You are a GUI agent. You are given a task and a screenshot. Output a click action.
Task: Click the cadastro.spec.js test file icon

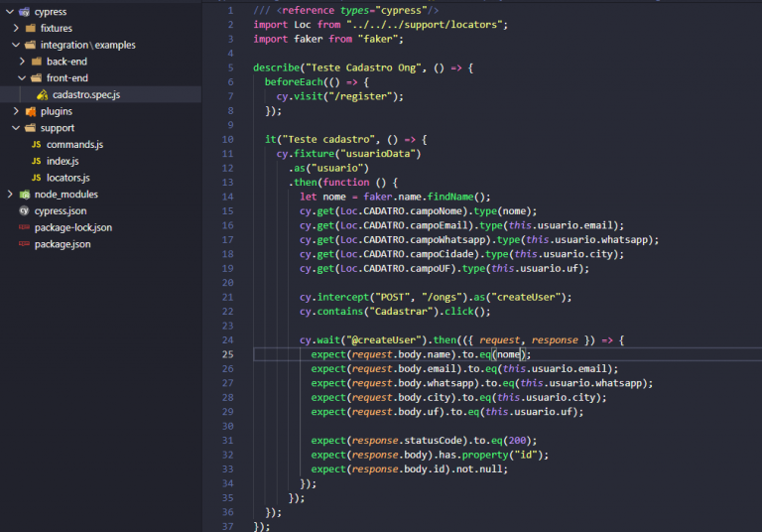pos(43,95)
